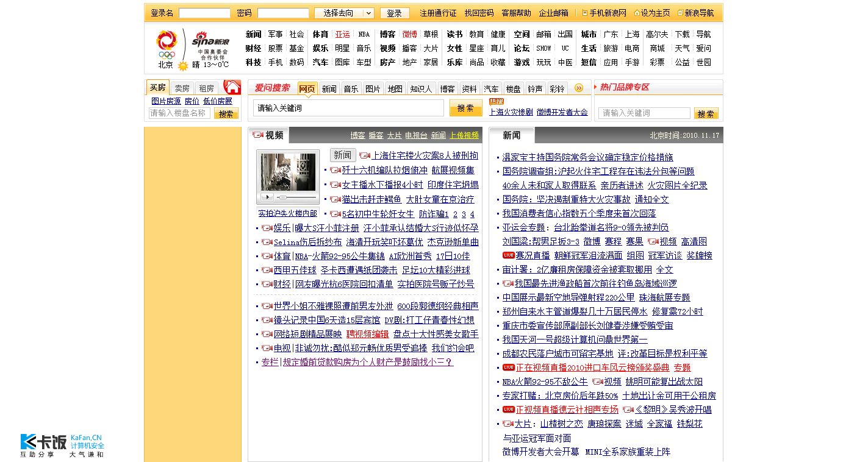Open the 选择去向 dropdown
868x462 pixels.
pos(344,13)
